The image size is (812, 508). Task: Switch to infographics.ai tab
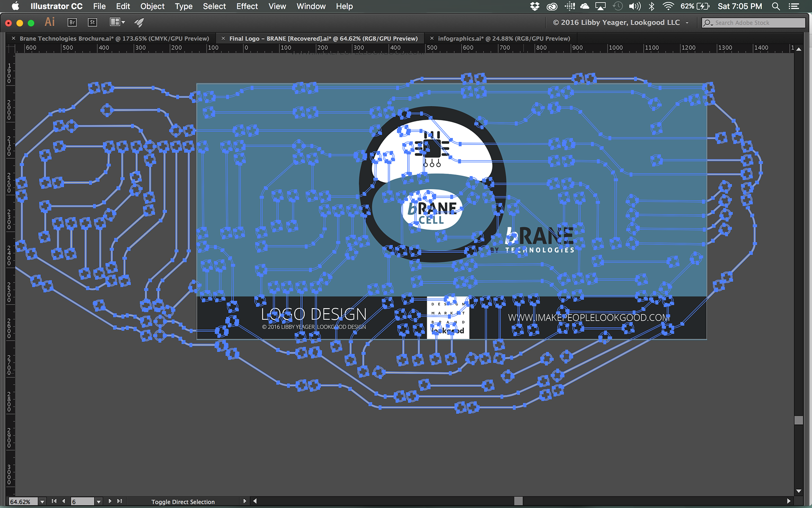504,38
